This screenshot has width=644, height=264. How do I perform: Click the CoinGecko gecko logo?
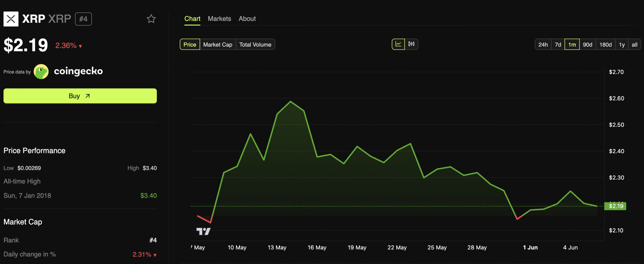coord(41,72)
